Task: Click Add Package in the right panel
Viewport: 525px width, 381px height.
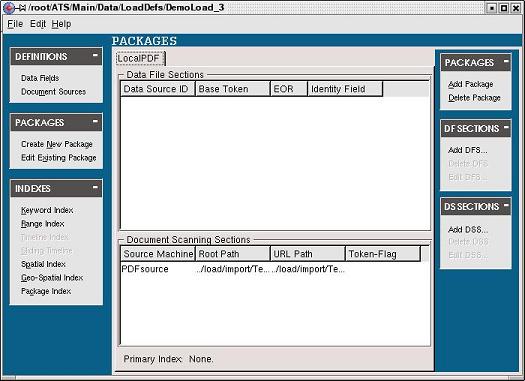Action: (470, 84)
